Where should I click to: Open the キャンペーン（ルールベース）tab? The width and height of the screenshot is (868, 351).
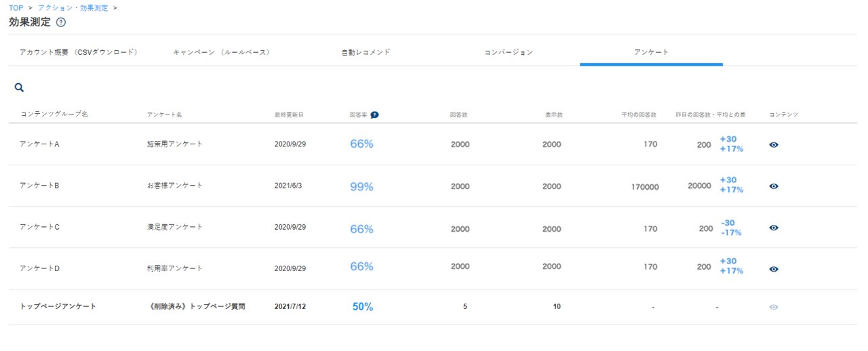[x=222, y=52]
